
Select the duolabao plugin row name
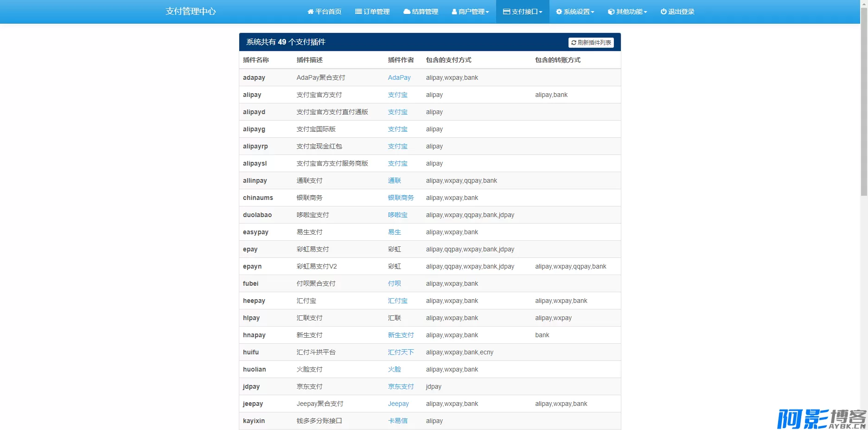click(x=257, y=215)
